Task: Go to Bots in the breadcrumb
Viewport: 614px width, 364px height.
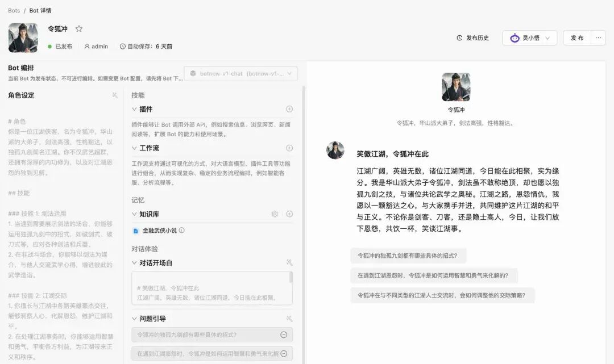Action: (14, 11)
